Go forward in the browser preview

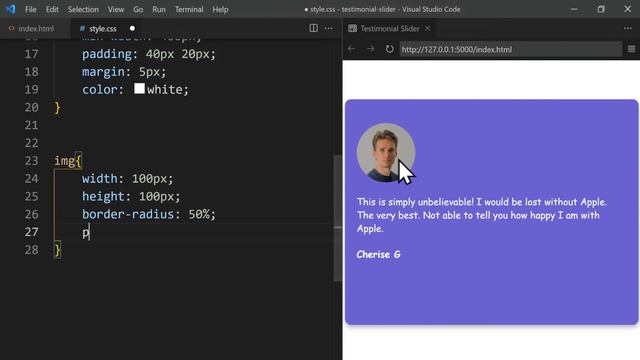[371, 49]
